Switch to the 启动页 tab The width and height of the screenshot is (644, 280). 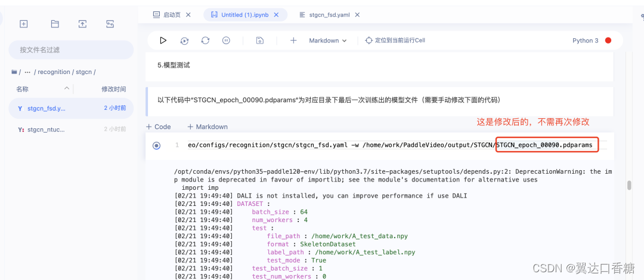[x=172, y=15]
